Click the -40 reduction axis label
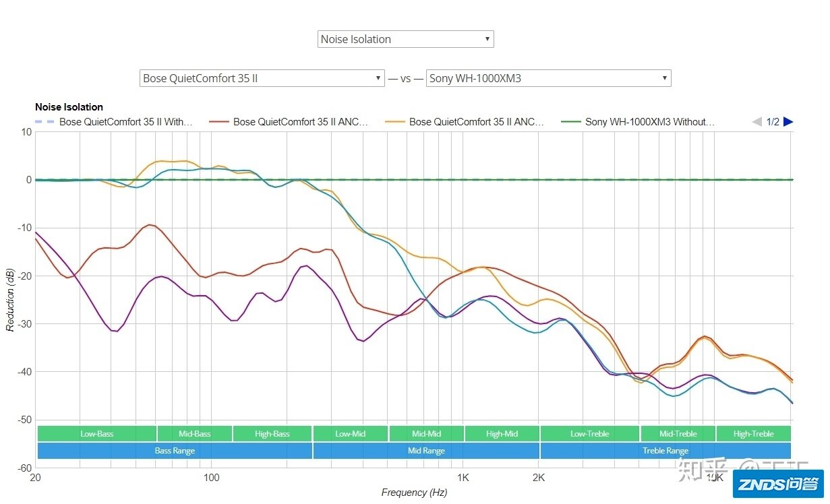This screenshot has height=504, width=830. coord(24,372)
